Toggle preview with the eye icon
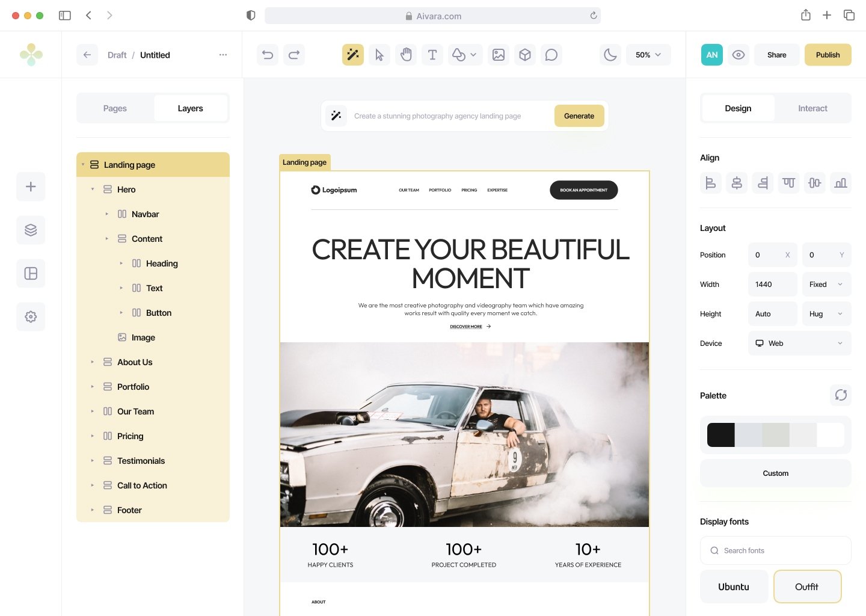866x616 pixels. click(x=739, y=55)
